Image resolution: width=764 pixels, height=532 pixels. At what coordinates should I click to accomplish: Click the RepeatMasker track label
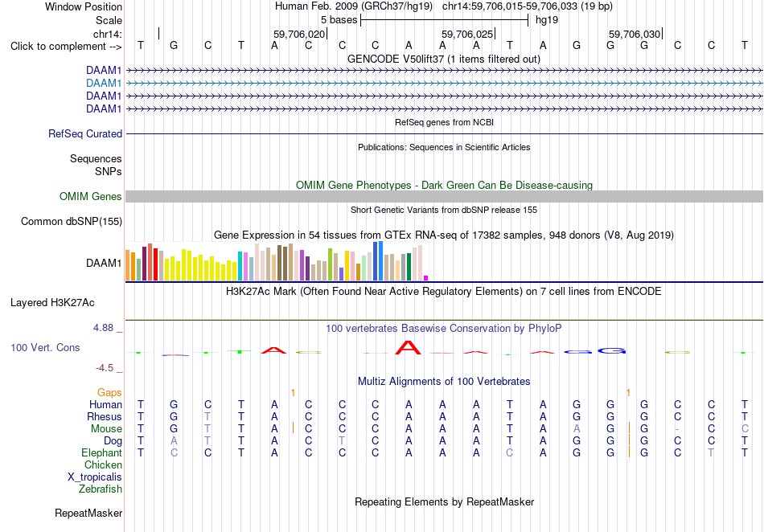click(x=88, y=513)
